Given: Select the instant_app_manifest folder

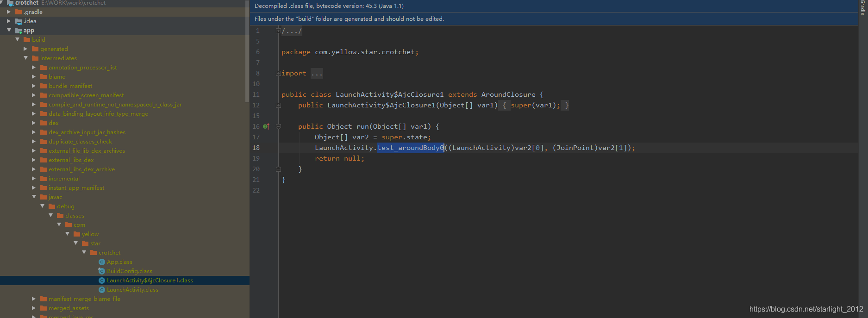Looking at the screenshot, I should click(x=76, y=188).
